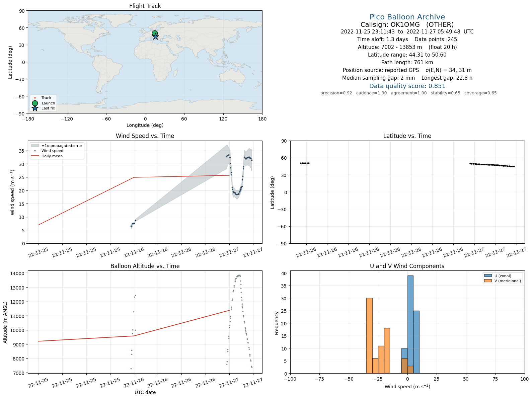
Task: Click the 'Time aloft: 1.3 days' line
Action: coord(407,39)
